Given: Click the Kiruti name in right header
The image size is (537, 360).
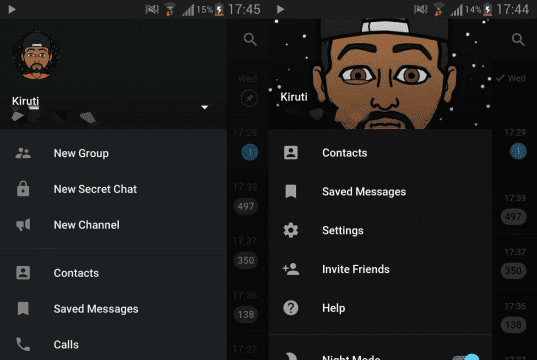Looking at the screenshot, I should tap(294, 97).
